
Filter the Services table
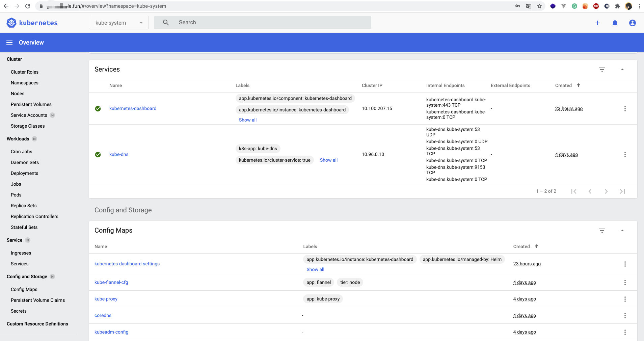tap(602, 70)
